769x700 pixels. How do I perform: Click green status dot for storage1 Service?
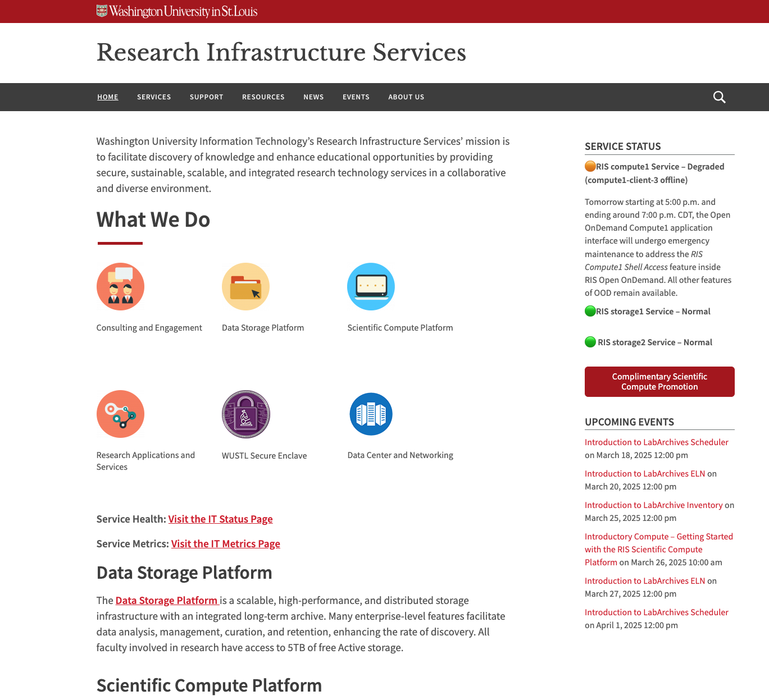(590, 311)
